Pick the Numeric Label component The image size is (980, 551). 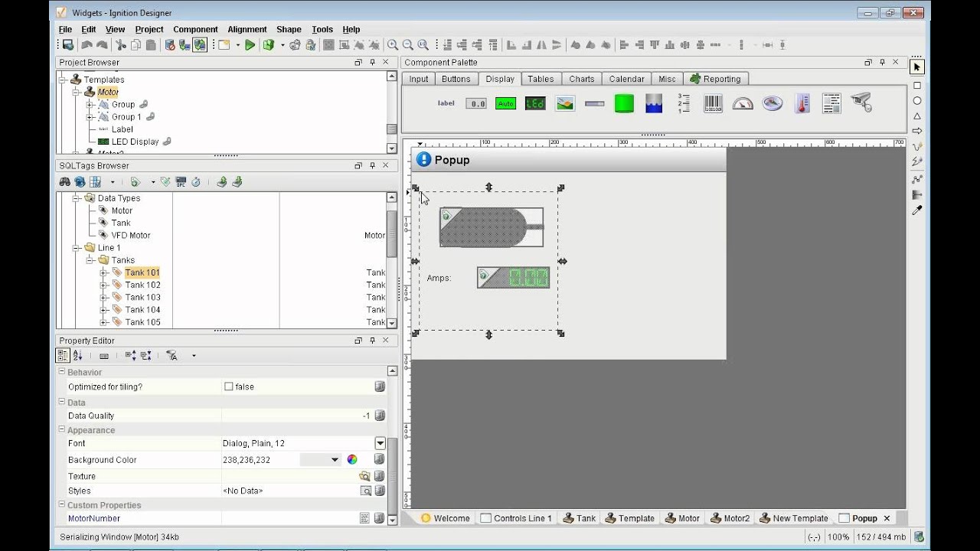(476, 103)
